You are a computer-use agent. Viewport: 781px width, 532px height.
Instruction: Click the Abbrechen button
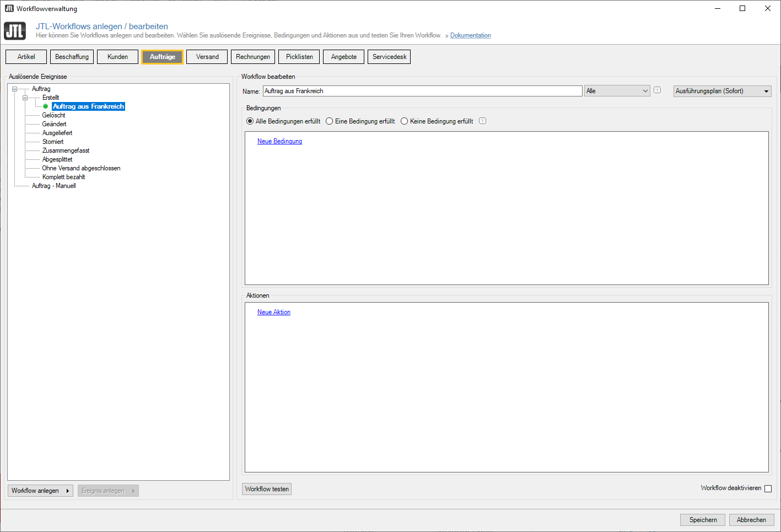click(752, 520)
